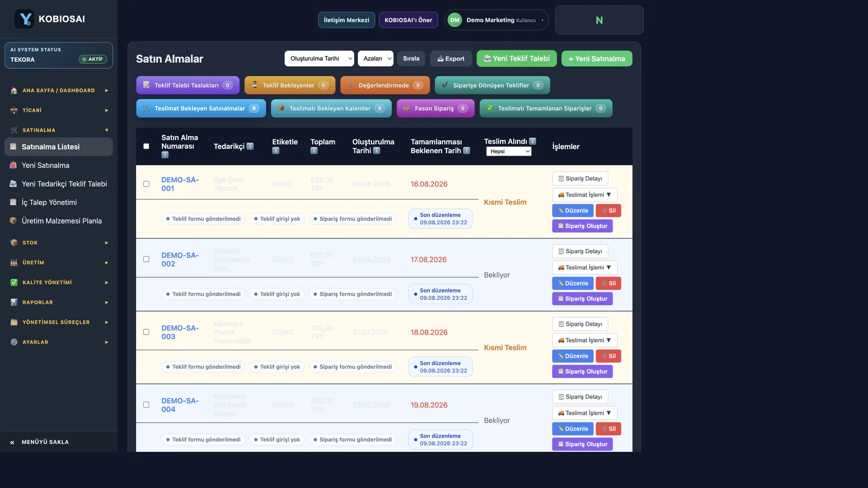868x488 pixels.
Task: Click Sil button for DEMO-SA-001
Action: (x=608, y=210)
